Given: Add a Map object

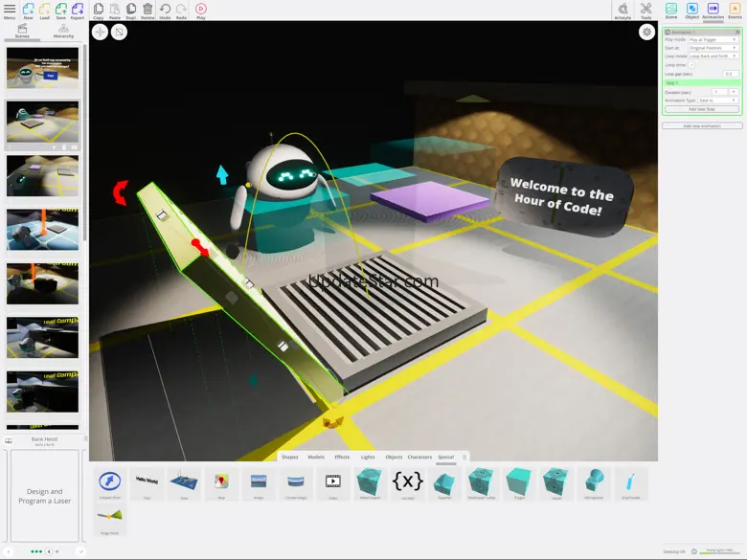Looking at the screenshot, I should click(x=221, y=483).
